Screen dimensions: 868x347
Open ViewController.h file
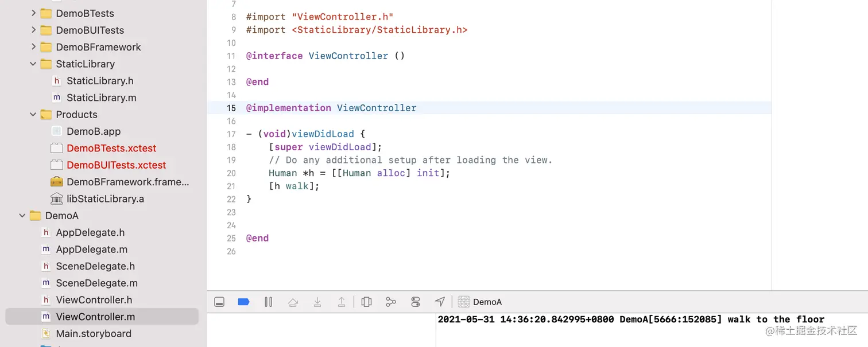pos(94,300)
